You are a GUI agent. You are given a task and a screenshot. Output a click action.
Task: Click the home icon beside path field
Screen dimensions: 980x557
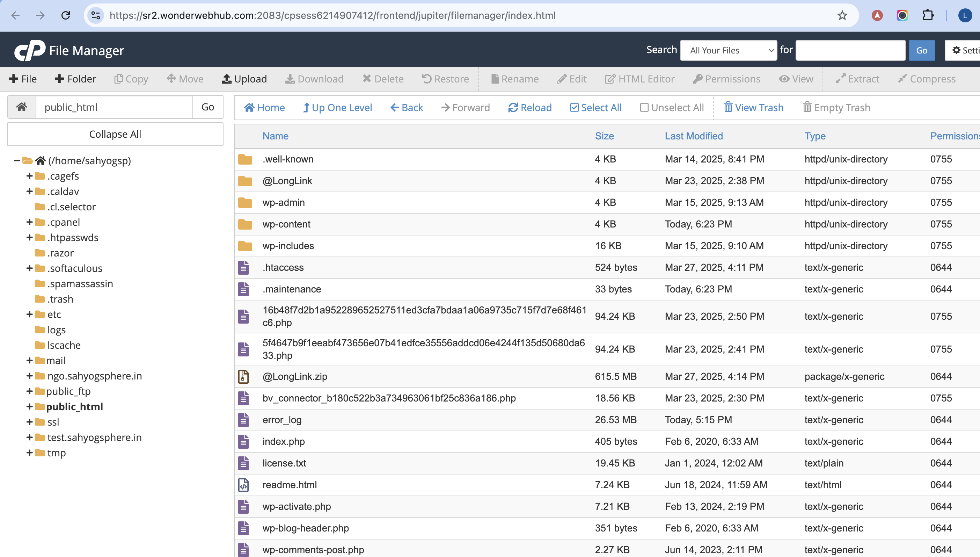(22, 107)
